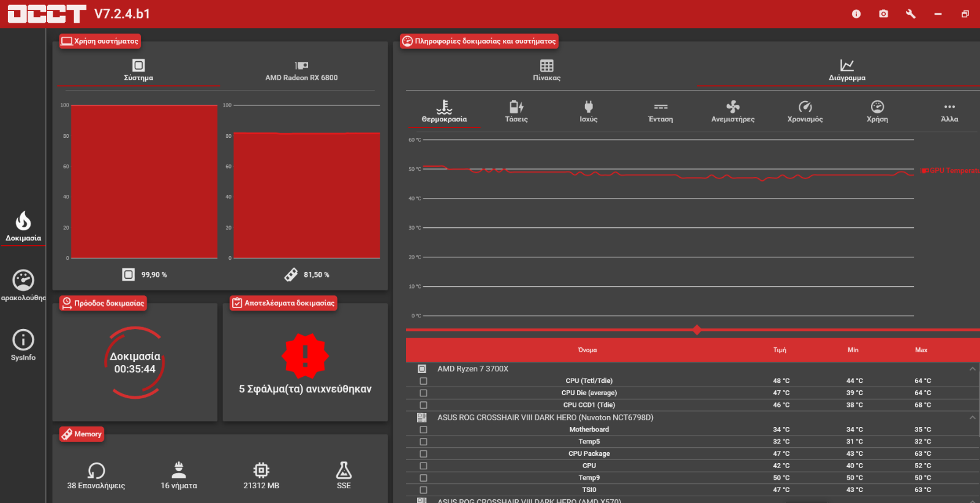980x503 pixels.
Task: Collapse the Nuvoton NCT6798D sensor group
Action: point(972,418)
